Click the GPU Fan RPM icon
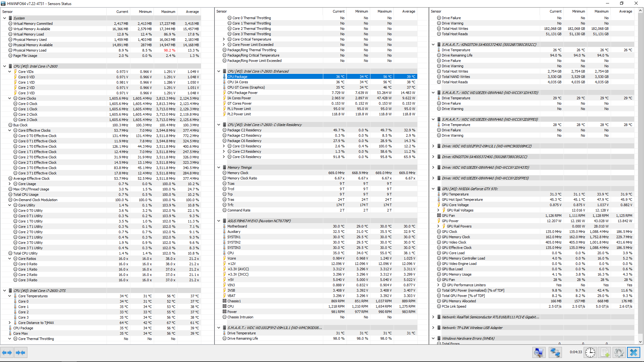 pyautogui.click(x=439, y=216)
